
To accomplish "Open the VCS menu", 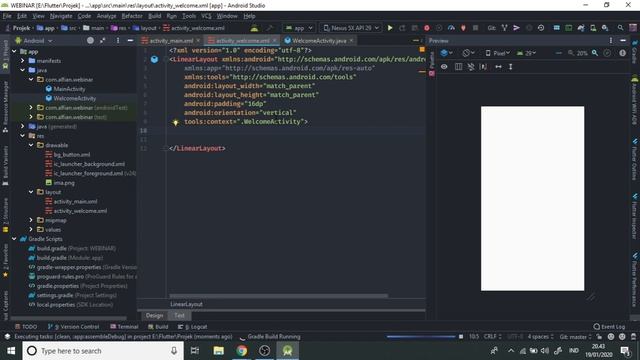I will (x=206, y=16).
